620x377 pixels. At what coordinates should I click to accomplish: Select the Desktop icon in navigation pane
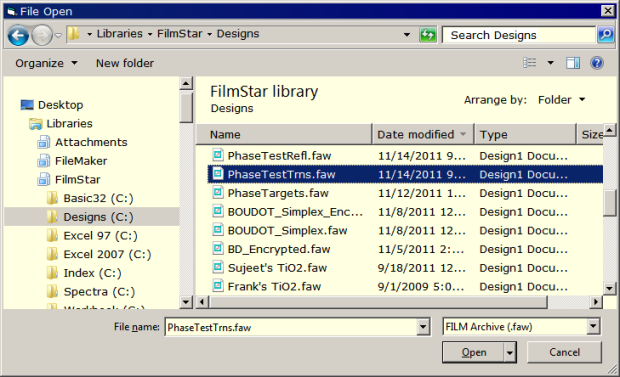click(x=27, y=105)
